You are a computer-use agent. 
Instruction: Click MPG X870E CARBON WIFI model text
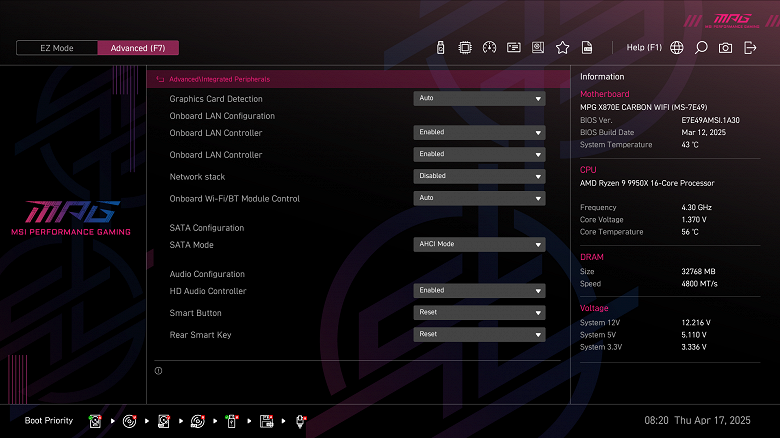[643, 107]
